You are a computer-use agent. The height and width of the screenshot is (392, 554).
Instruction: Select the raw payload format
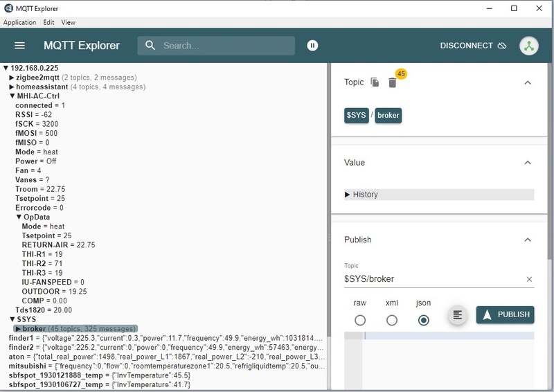360,320
